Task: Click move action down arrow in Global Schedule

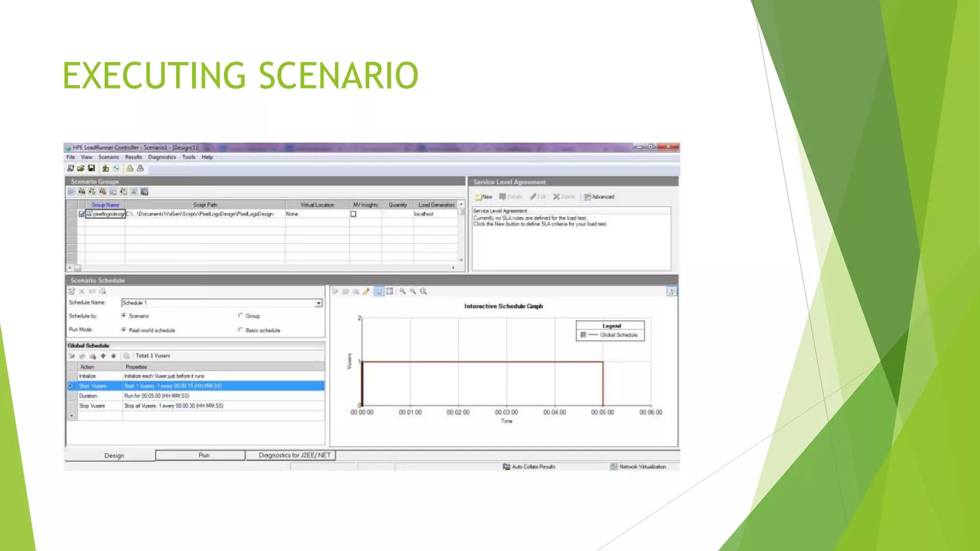Action: [x=113, y=356]
